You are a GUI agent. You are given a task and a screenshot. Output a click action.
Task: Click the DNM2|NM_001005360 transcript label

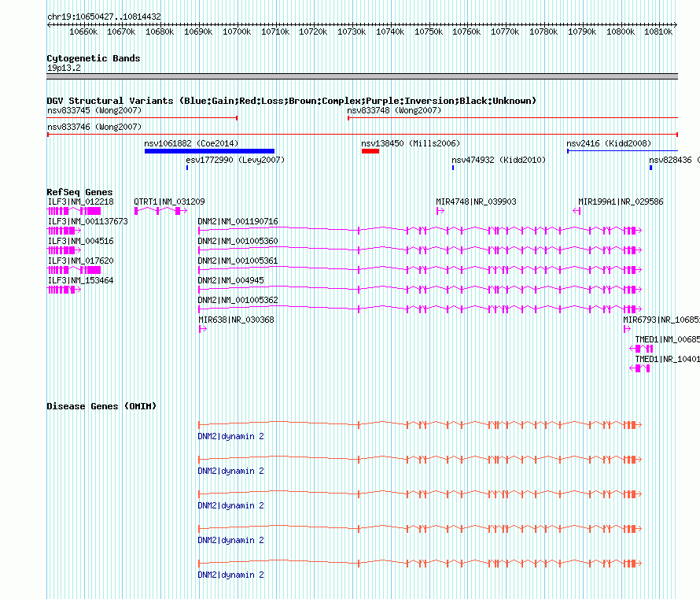[x=238, y=241]
